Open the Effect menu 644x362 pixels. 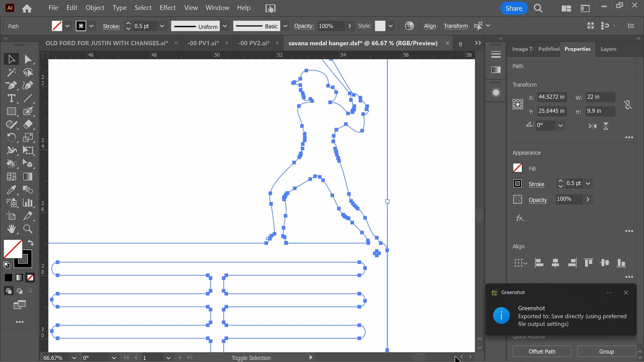coord(167,8)
